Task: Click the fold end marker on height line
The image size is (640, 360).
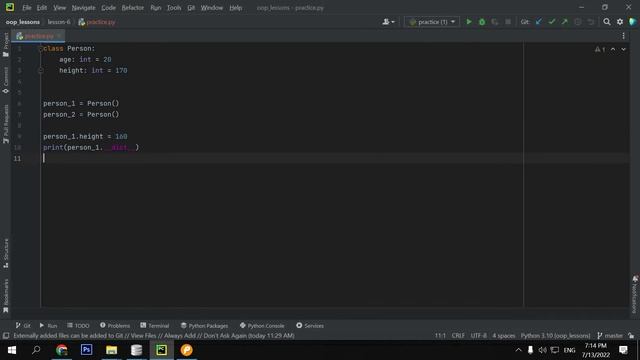Action: click(40, 71)
